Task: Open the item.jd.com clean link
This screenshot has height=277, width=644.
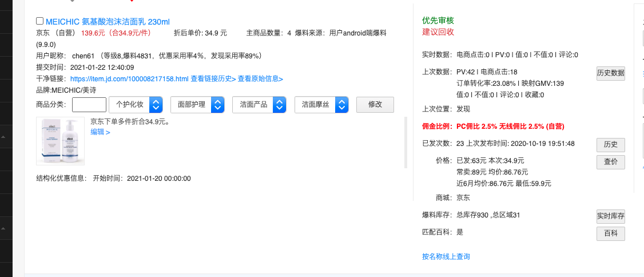Action: 129,78
